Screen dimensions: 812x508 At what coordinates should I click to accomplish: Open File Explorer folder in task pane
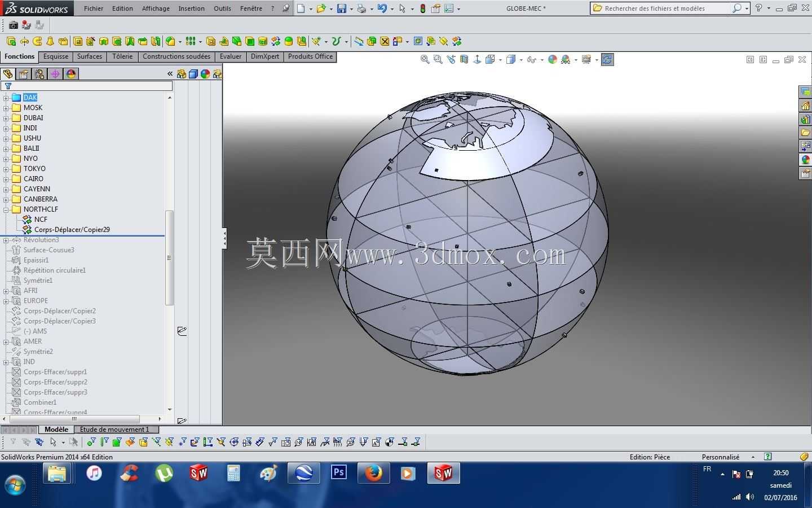point(805,133)
